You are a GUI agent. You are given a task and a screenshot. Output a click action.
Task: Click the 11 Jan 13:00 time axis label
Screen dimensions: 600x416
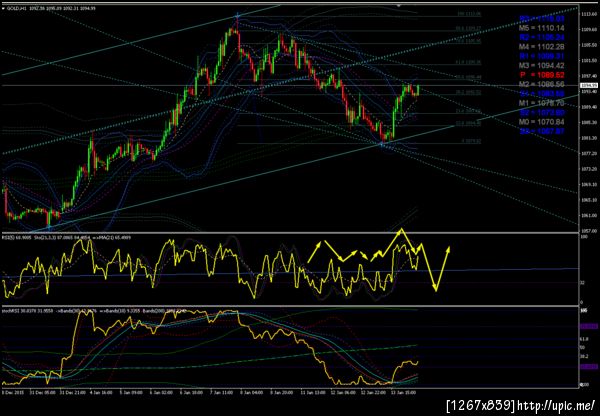(315, 393)
